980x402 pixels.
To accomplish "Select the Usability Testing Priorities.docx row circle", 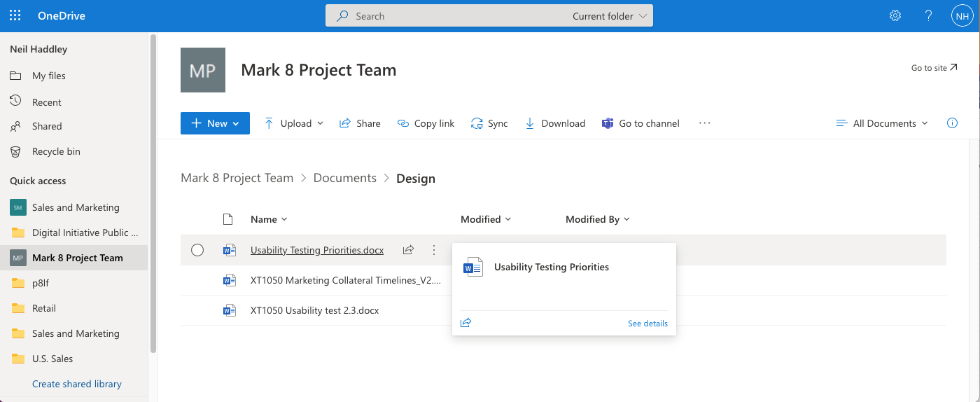I will (x=197, y=250).
